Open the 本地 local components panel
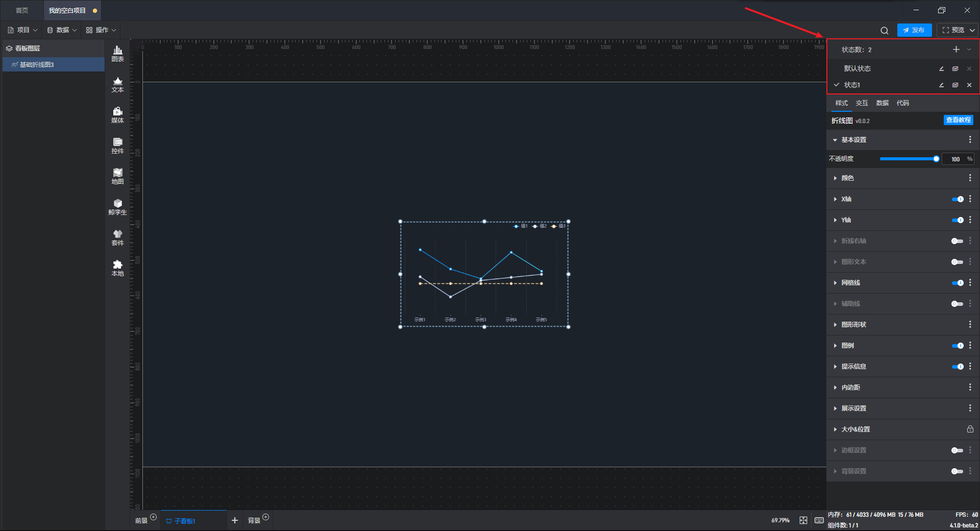 coord(117,268)
